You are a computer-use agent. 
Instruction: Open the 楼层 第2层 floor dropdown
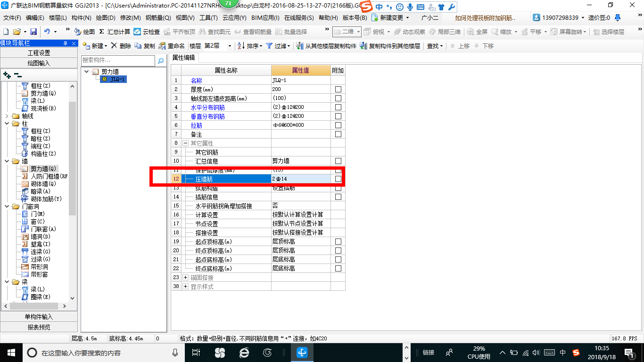click(x=230, y=46)
